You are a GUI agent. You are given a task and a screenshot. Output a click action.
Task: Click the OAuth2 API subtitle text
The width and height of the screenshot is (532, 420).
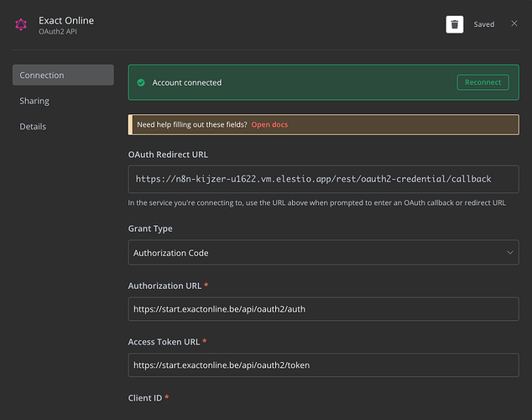pos(58,32)
